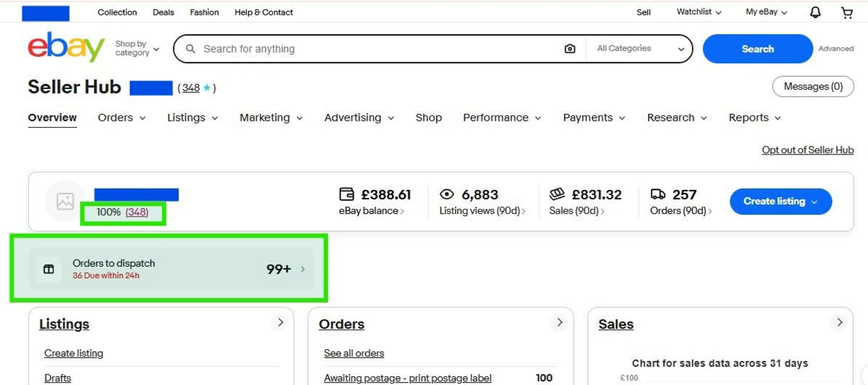Click Opt out of Seller Hub link
The image size is (868, 385).
[x=808, y=150]
